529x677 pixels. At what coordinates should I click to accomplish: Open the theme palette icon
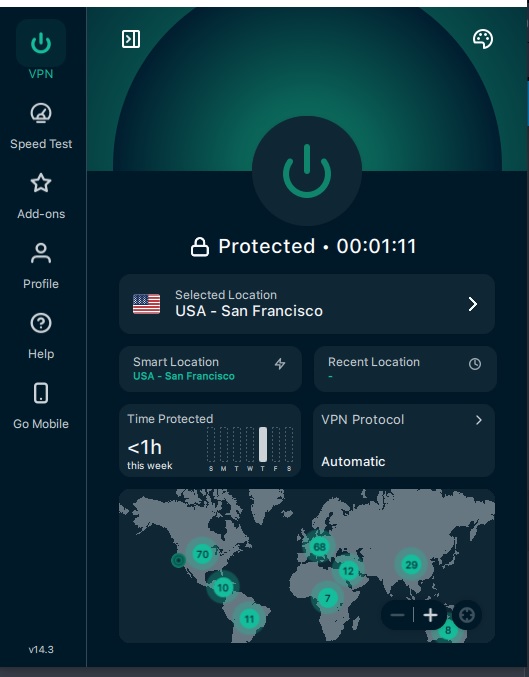[x=483, y=39]
